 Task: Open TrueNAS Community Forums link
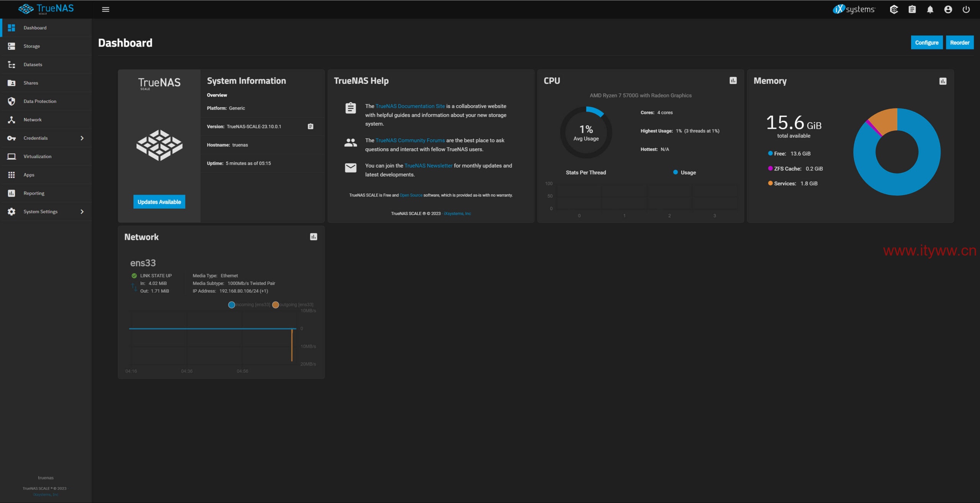click(410, 141)
